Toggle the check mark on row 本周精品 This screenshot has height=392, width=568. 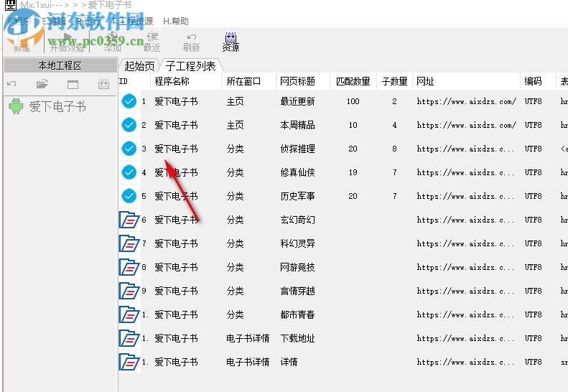129,125
